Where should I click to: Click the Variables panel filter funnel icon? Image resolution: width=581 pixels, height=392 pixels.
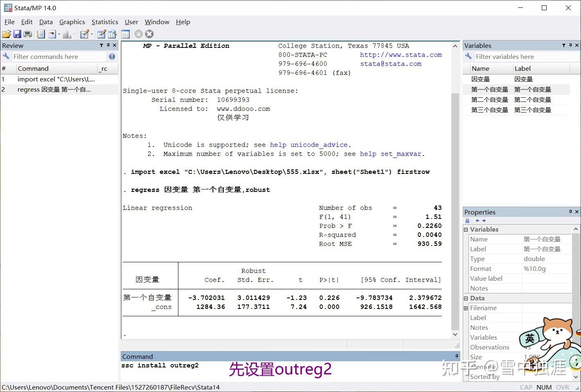coord(564,45)
